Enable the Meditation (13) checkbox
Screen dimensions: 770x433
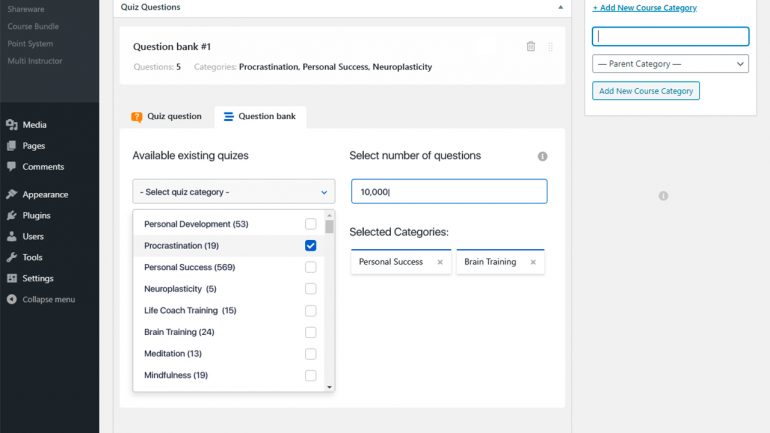(310, 353)
